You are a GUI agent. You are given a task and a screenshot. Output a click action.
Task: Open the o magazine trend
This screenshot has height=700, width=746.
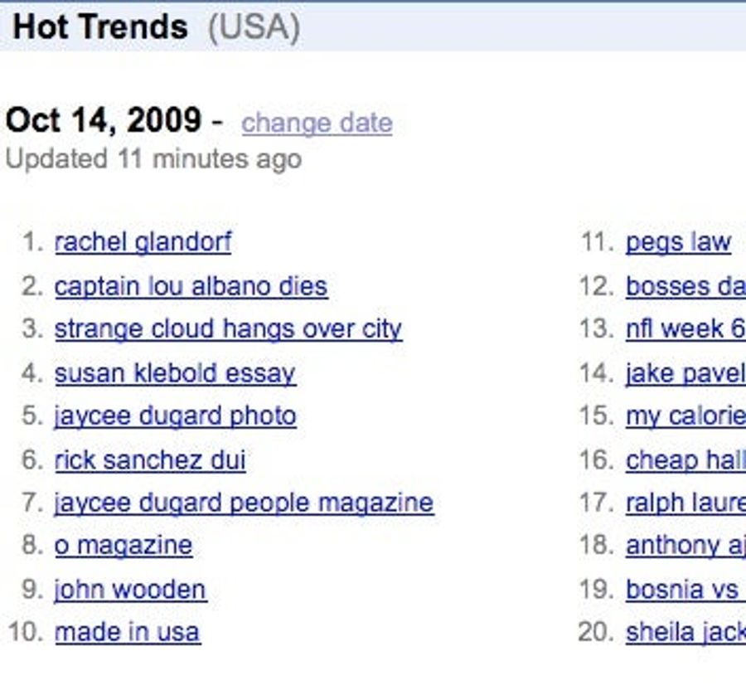point(124,545)
